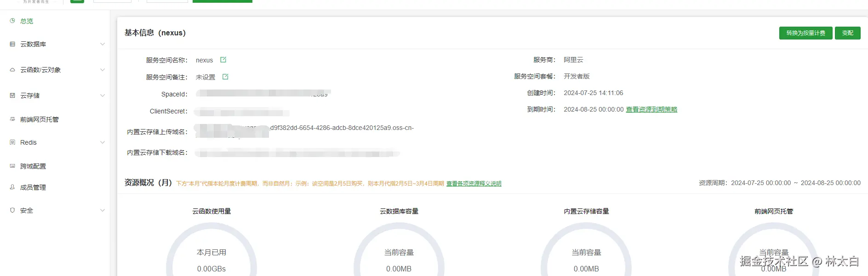Expand the 云存储 submenu chevron
868x276 pixels.
(103, 96)
